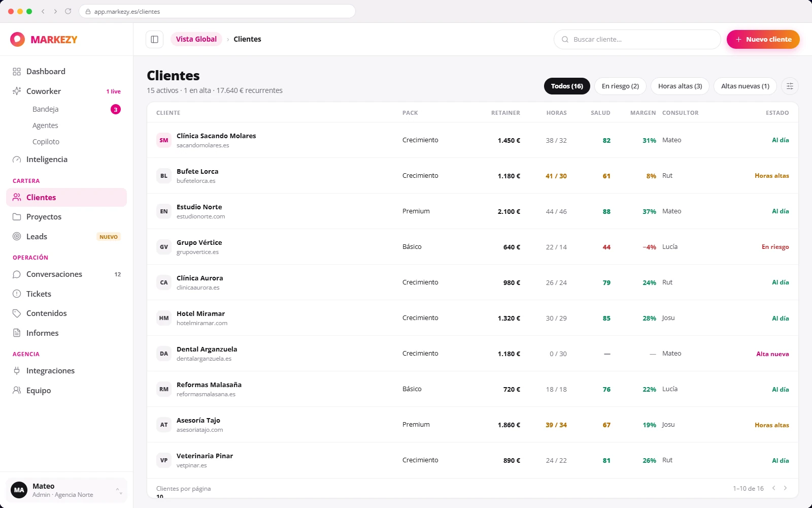The height and width of the screenshot is (508, 812).
Task: Click the Alta nueva status of Dental Arganzuela
Action: point(772,354)
